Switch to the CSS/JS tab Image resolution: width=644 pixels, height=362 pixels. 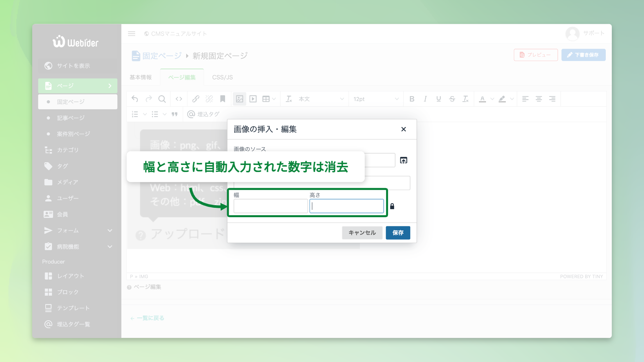(222, 77)
